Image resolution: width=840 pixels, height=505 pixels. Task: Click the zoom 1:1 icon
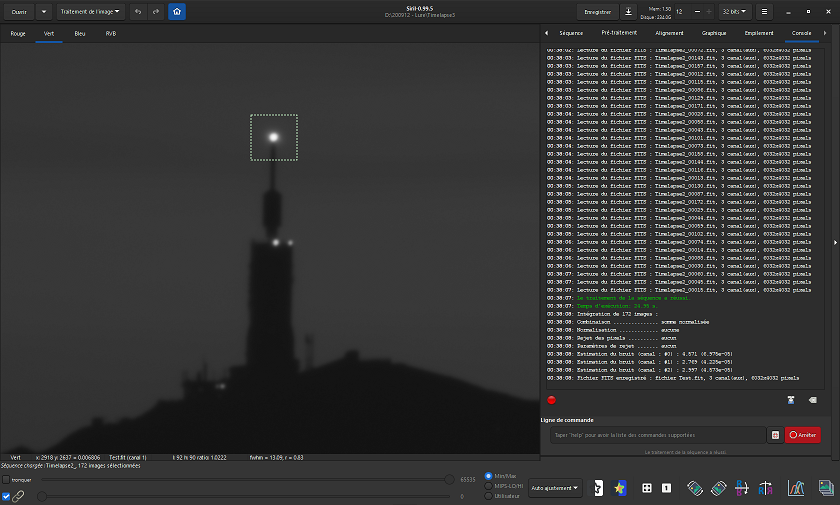coord(666,488)
